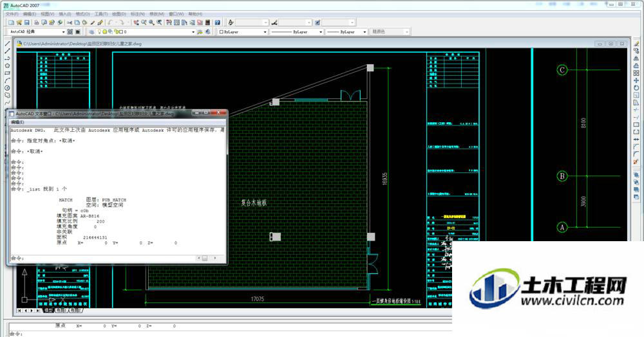Click the Pan realtime icon
Screen dimensions: 644x337
pyautogui.click(x=136, y=23)
